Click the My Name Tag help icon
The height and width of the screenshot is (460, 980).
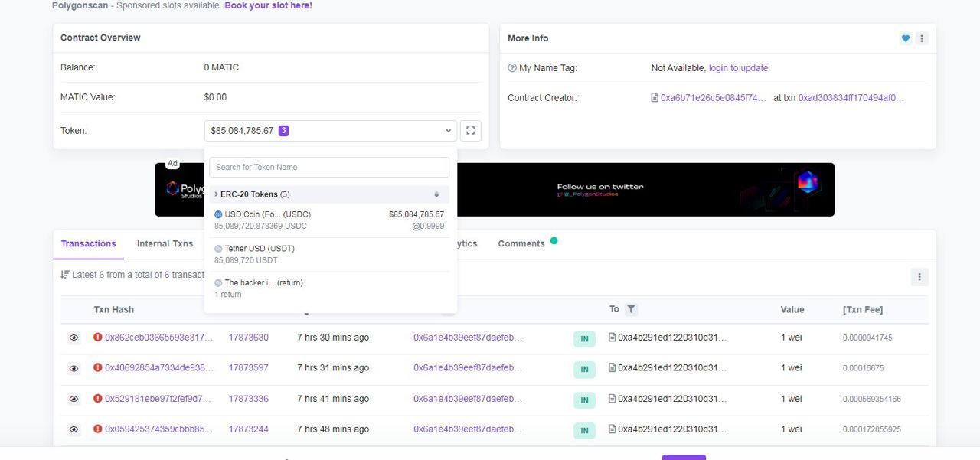coord(512,68)
